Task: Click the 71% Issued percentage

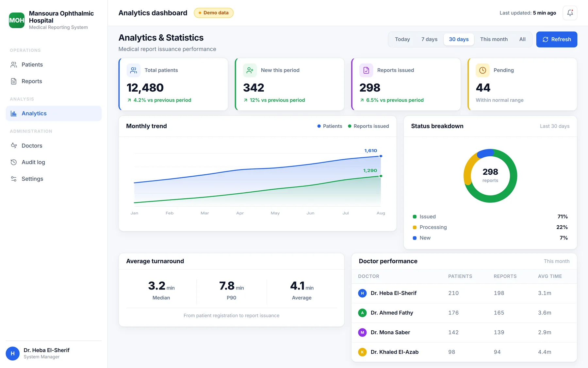Action: [563, 217]
